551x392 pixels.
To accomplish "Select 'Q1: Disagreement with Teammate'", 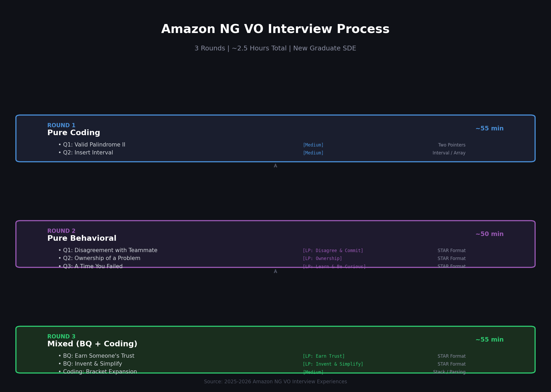I will pos(110,250).
